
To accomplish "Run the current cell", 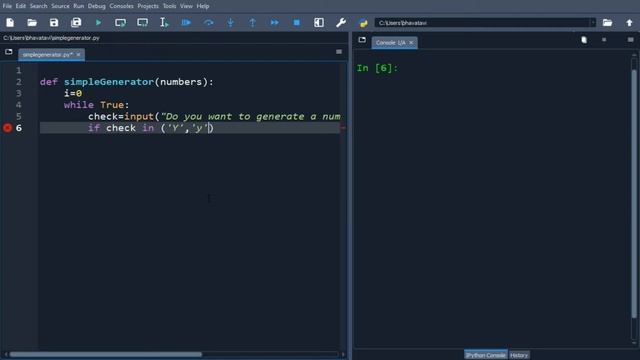I will pos(120,22).
